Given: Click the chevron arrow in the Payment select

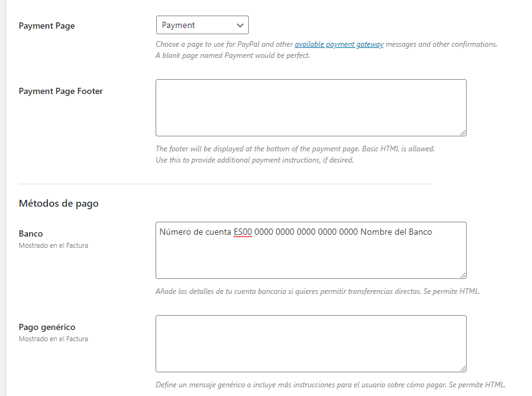Looking at the screenshot, I should [x=240, y=26].
